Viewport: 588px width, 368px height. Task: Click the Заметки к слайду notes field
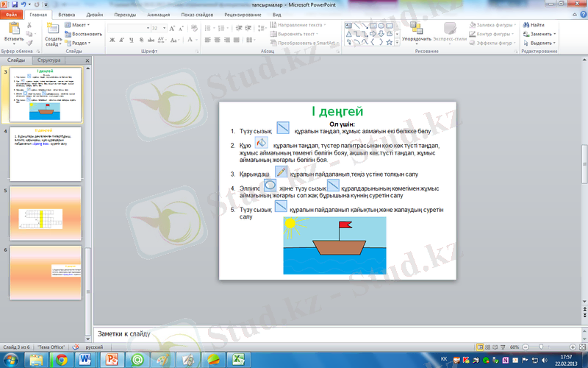coord(294,333)
